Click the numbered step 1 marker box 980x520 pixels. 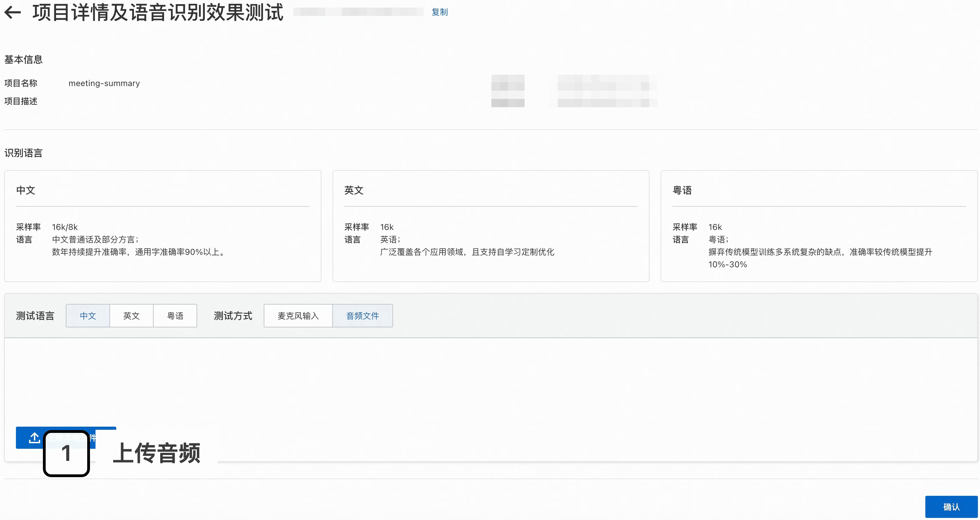(x=66, y=454)
